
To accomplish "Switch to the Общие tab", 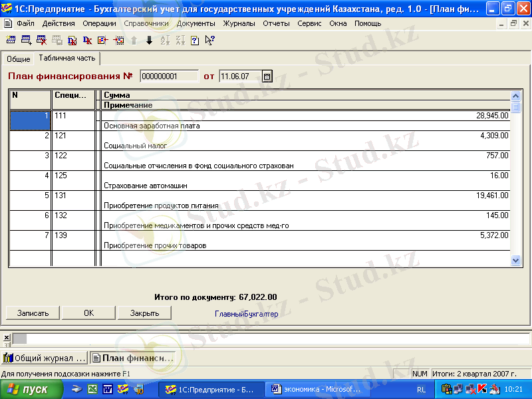I will (x=19, y=59).
